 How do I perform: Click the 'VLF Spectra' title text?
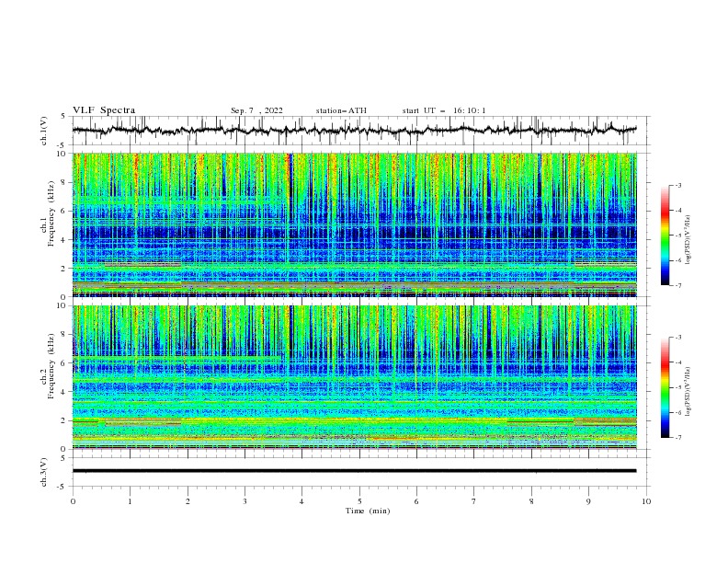(104, 110)
